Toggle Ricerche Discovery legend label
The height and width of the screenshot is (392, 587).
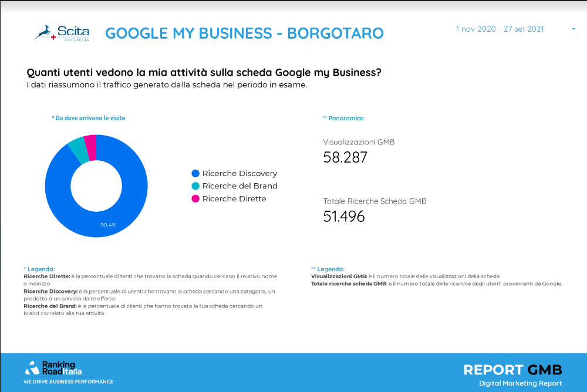(x=239, y=173)
